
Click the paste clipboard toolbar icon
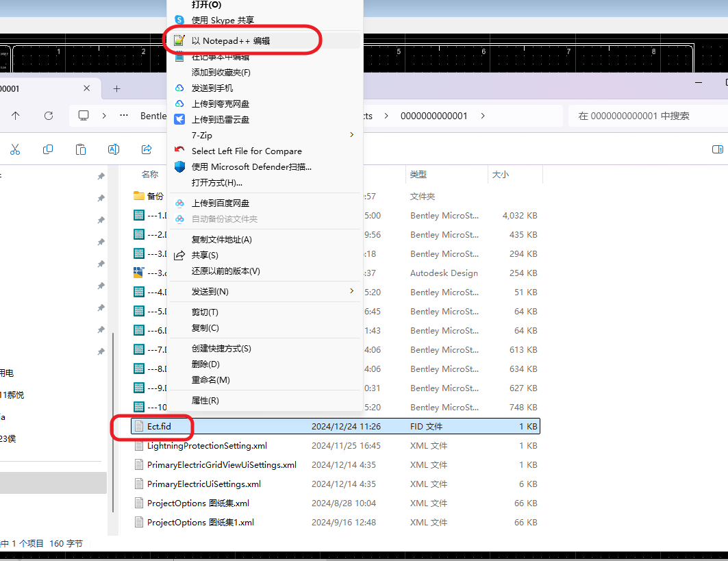coord(81,149)
